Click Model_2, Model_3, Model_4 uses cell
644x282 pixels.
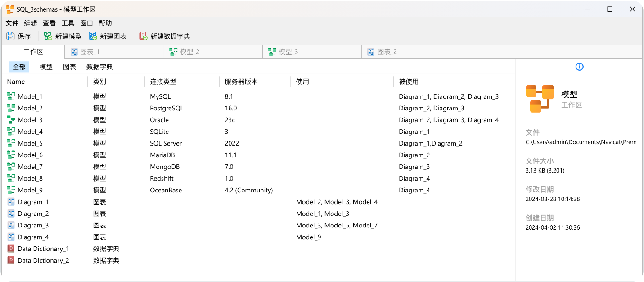pyautogui.click(x=337, y=202)
